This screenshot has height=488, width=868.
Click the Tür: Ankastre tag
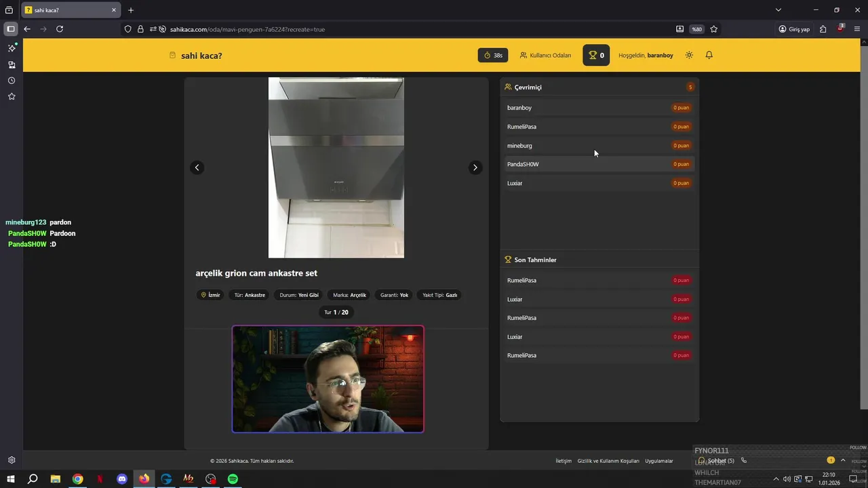pos(250,295)
